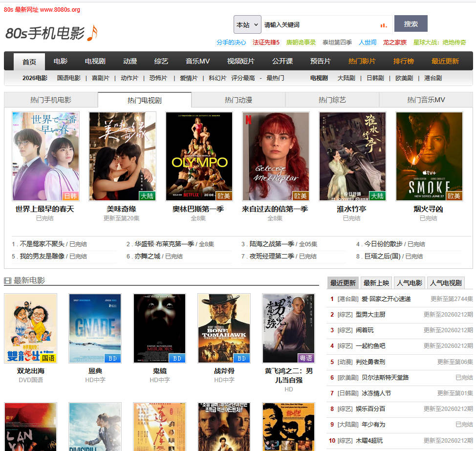Click the GNADE 恩典 movie poster
The image size is (476, 451).
95,328
